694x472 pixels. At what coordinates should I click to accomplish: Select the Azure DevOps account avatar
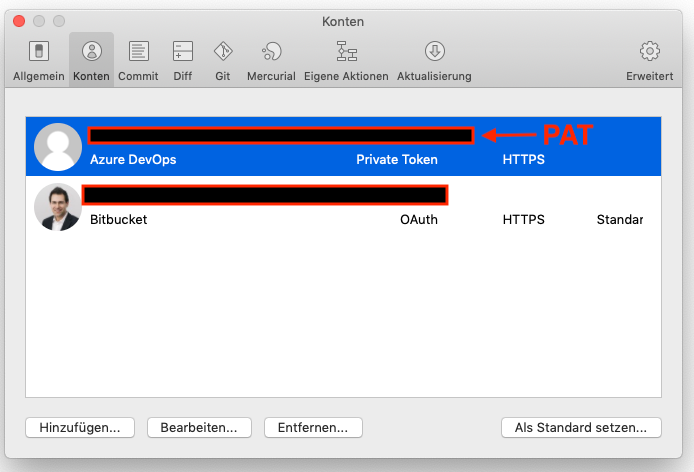point(58,147)
